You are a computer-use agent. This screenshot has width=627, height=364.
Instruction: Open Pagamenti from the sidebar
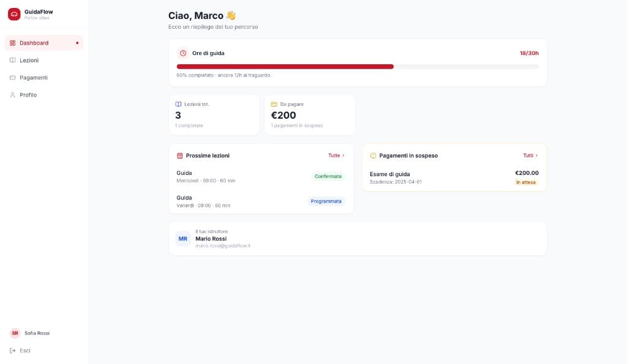pos(33,78)
